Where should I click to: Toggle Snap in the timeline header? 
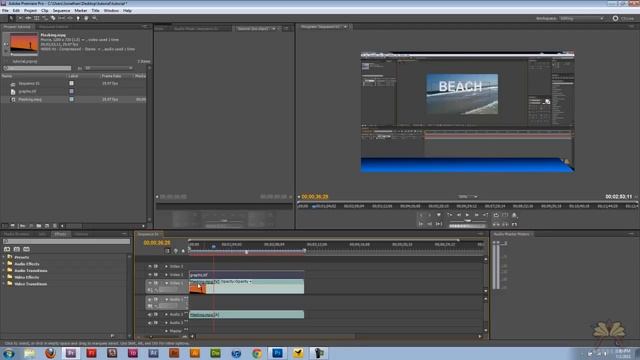(167, 251)
